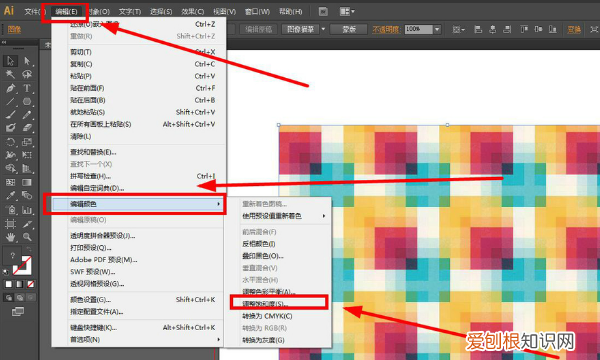600x360 pixels.
Task: Open the 文字(T) menu
Action: tap(130, 11)
